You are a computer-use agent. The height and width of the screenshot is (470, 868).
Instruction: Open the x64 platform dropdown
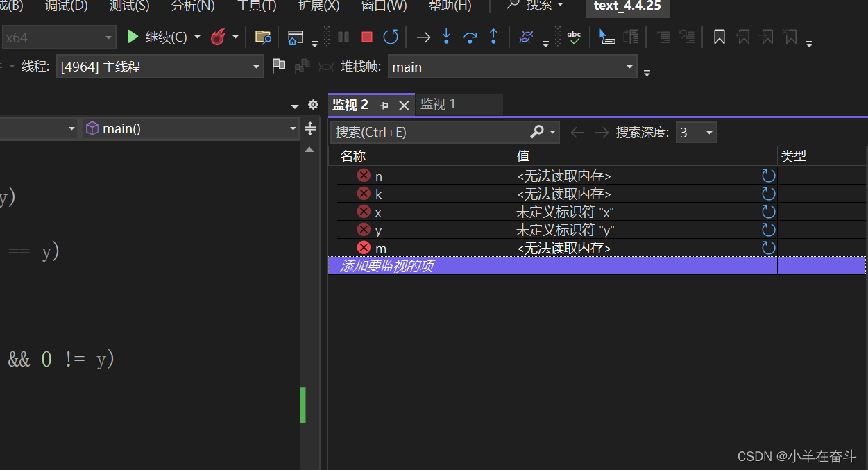point(58,37)
